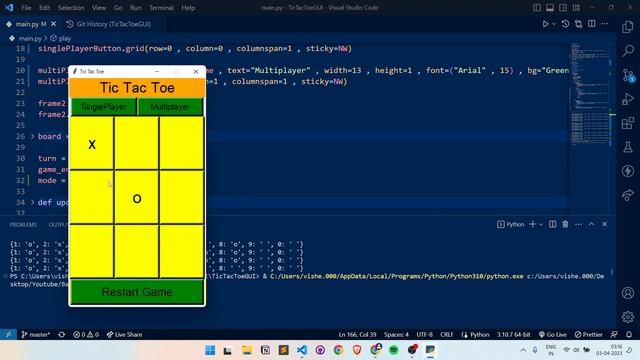Image resolution: width=640 pixels, height=360 pixels.
Task: Change indentation via Spaces: 4
Action: coord(396,334)
